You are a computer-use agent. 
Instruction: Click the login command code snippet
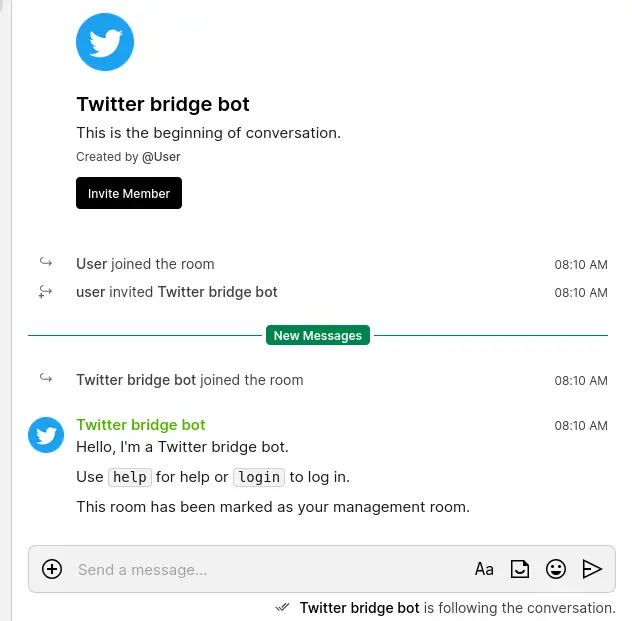click(259, 477)
